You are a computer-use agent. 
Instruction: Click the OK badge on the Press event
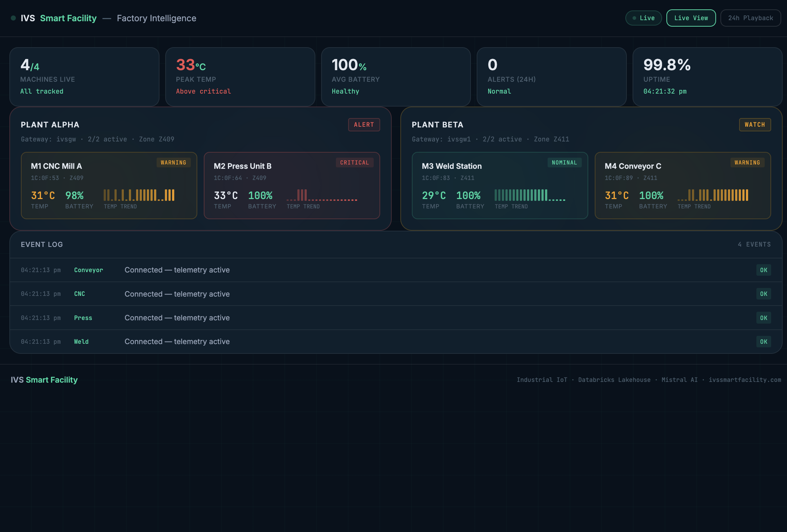(764, 318)
